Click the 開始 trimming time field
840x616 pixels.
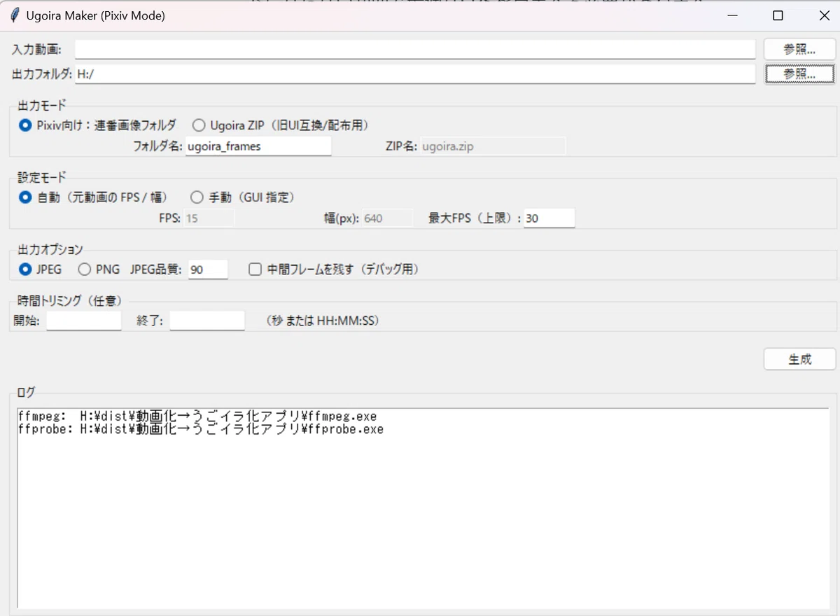84,321
